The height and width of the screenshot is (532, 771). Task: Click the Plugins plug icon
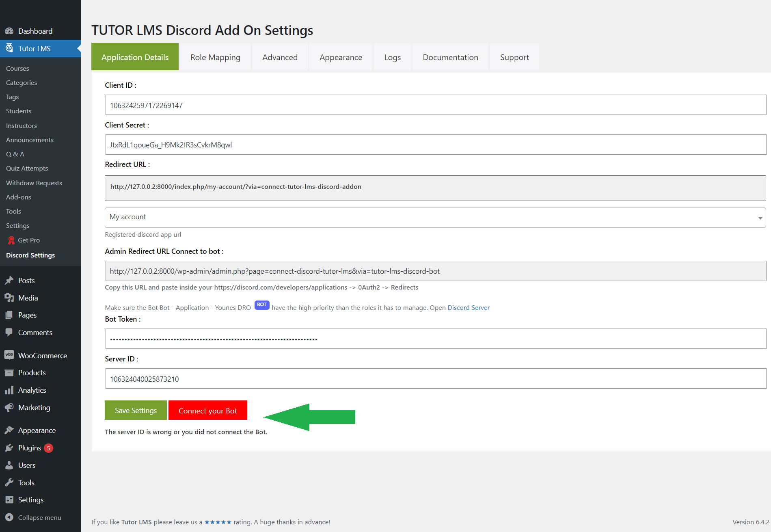(x=9, y=448)
